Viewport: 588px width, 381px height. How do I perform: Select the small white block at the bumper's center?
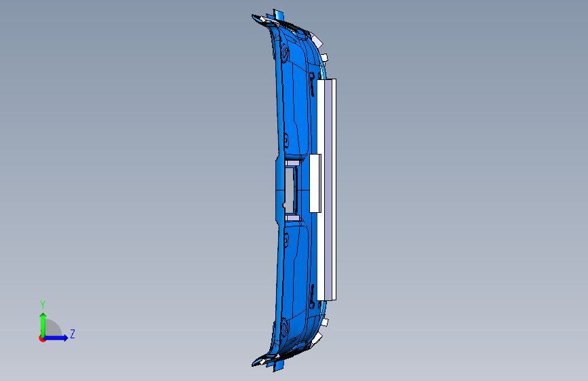coord(315,183)
